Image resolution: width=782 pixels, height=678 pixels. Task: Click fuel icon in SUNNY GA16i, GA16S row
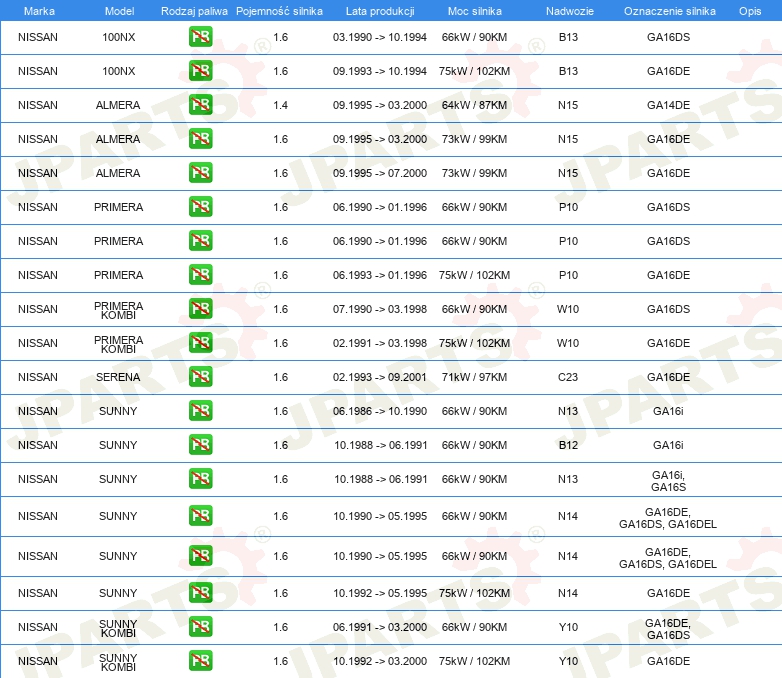pyautogui.click(x=200, y=479)
